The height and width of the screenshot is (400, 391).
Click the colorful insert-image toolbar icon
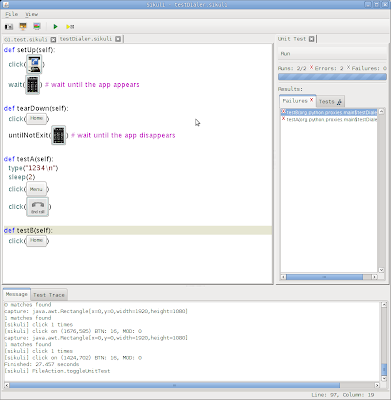(37, 26)
